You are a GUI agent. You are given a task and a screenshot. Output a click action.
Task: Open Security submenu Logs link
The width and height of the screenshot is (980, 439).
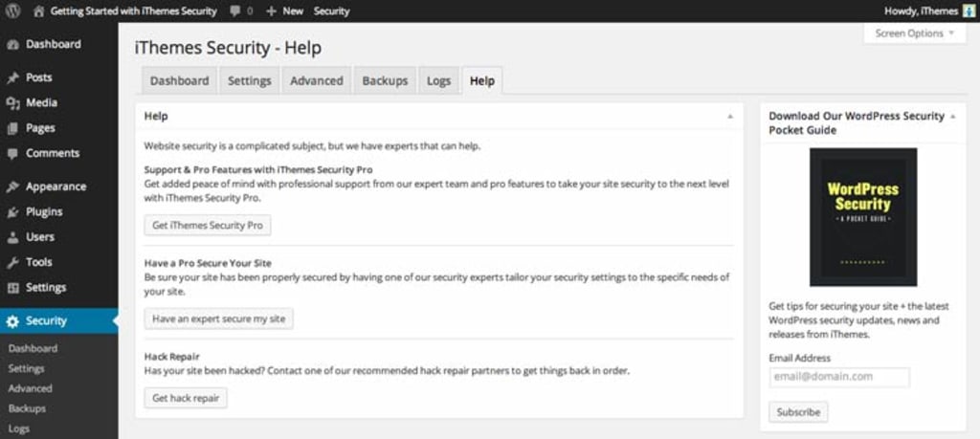pyautogui.click(x=19, y=428)
